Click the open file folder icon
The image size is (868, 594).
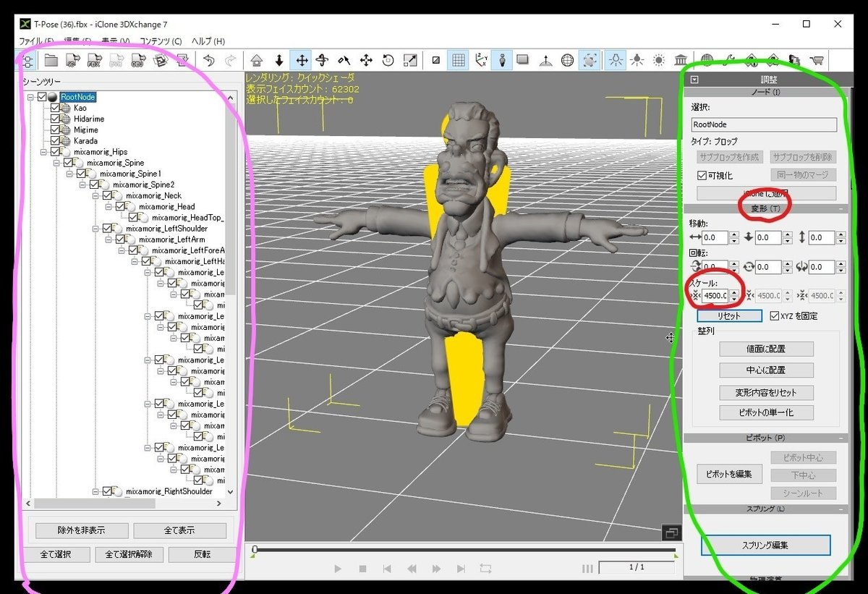click(51, 61)
